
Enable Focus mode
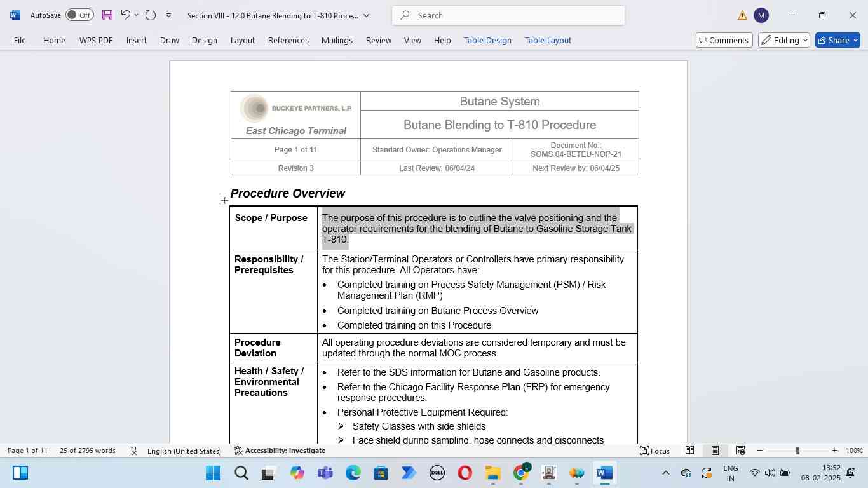coord(654,451)
